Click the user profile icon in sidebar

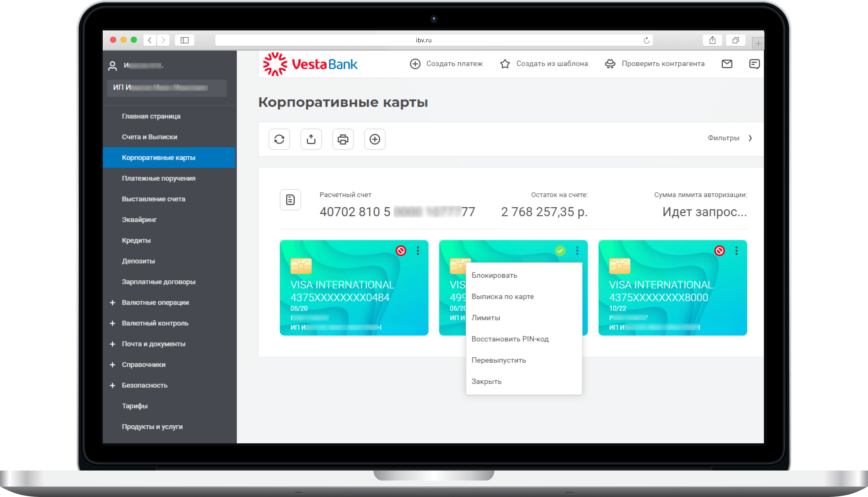click(112, 66)
